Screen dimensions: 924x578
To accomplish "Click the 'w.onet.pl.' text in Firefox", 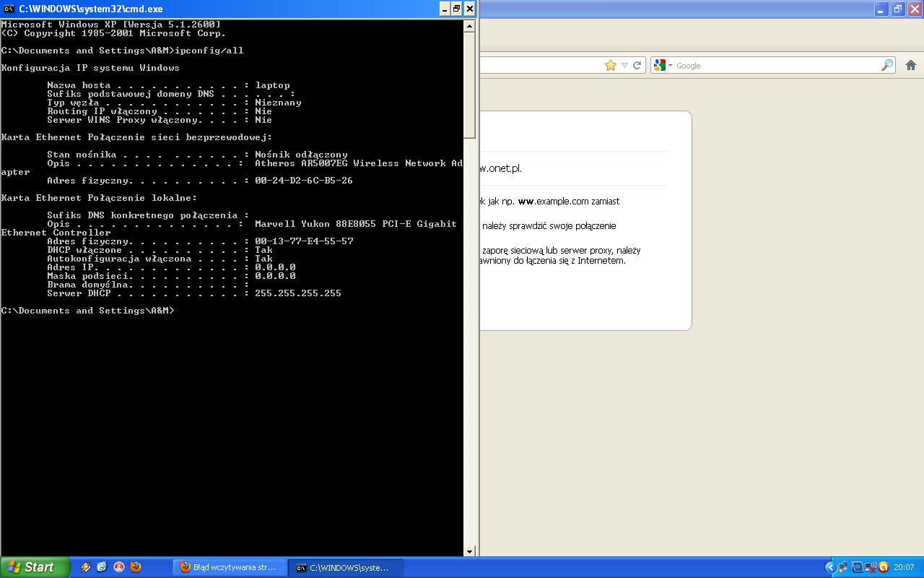I will click(x=501, y=168).
